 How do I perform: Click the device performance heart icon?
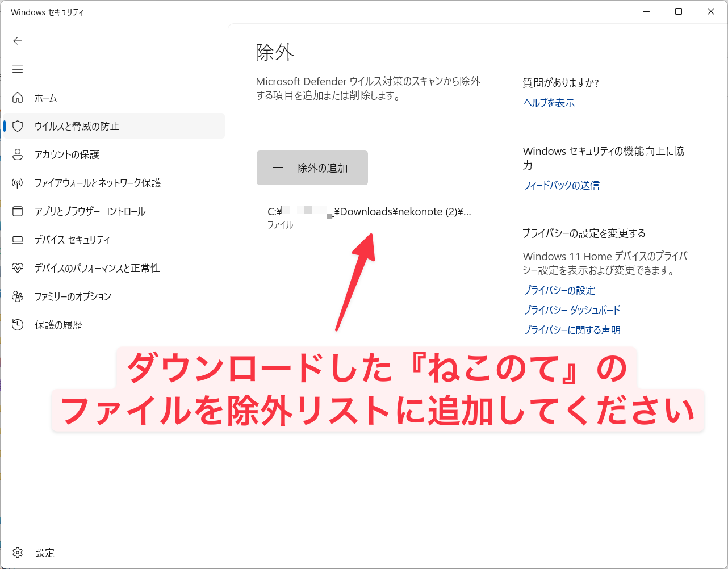click(x=18, y=268)
